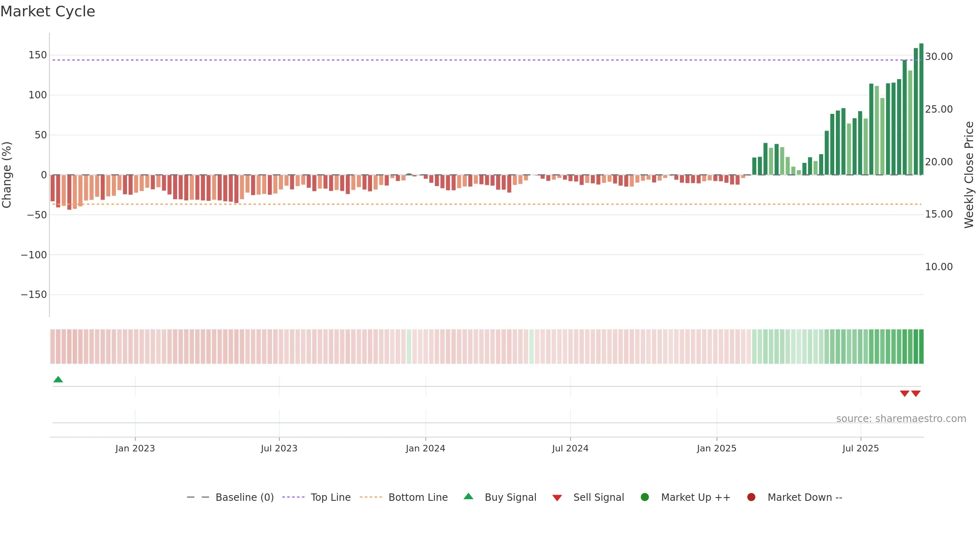Select the Jan 2024 axis label
This screenshot has width=980, height=551.
425,449
